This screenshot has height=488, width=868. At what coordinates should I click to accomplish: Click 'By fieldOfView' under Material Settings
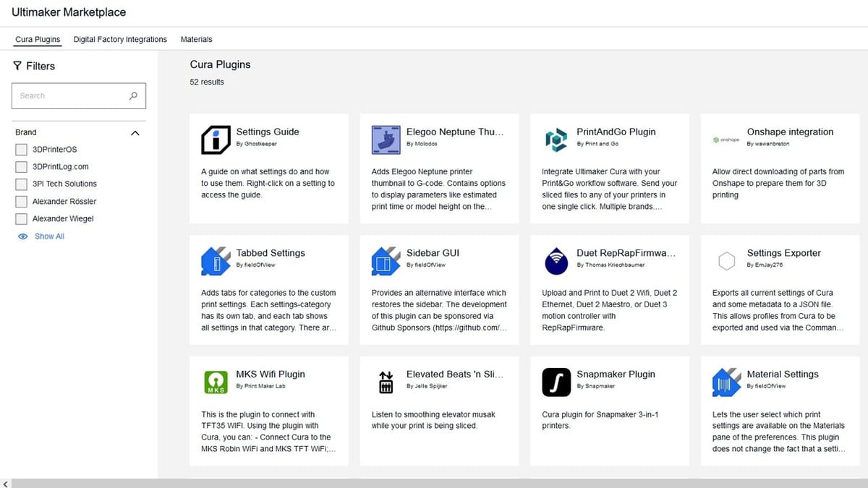[767, 386]
